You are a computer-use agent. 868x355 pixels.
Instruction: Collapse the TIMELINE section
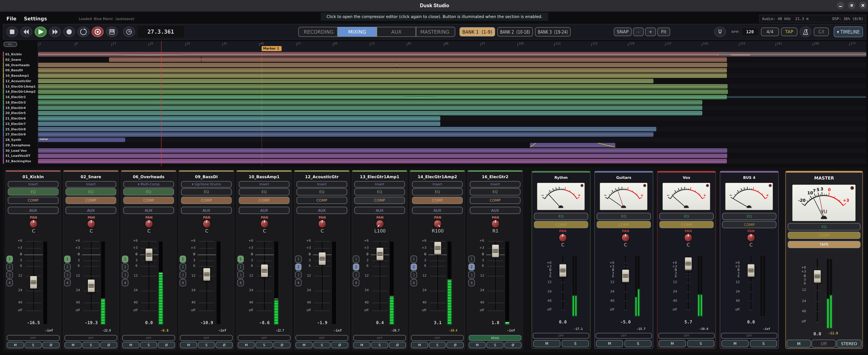(848, 32)
